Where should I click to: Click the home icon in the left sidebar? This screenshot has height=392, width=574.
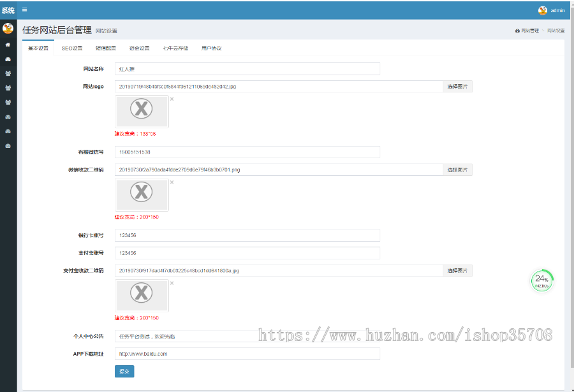(8, 45)
